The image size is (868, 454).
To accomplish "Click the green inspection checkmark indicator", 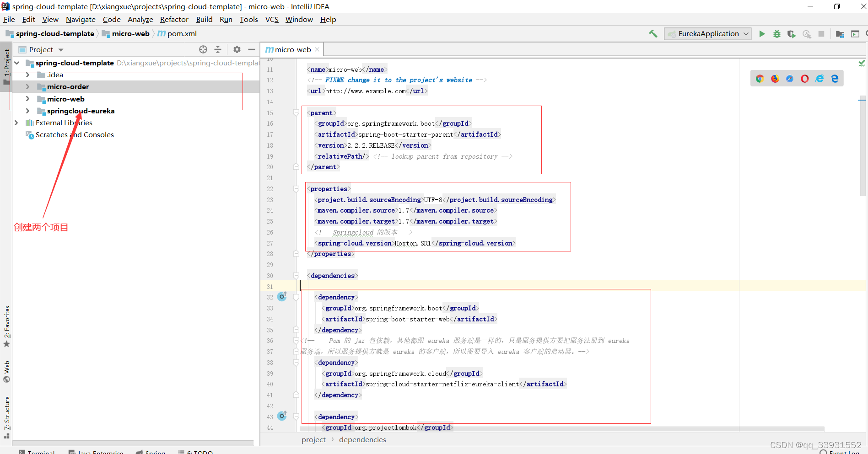I will (x=862, y=63).
